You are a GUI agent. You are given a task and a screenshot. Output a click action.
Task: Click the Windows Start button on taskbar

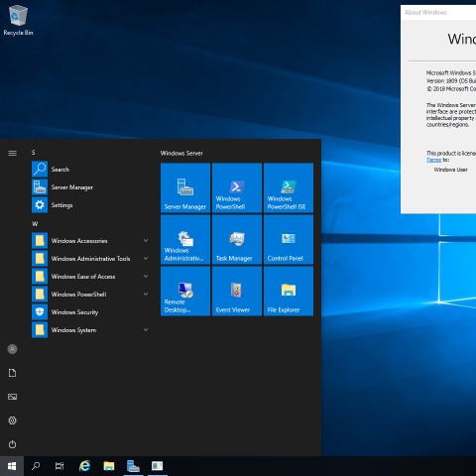click(12, 466)
